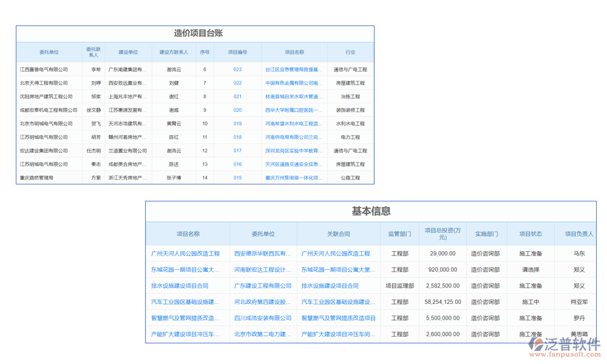Click the 基本信息 table title
This screenshot has width=607, height=364.
[372, 211]
